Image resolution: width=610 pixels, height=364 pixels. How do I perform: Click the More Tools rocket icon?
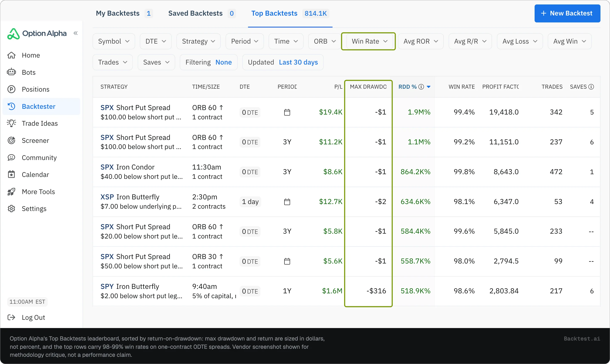[x=11, y=192]
